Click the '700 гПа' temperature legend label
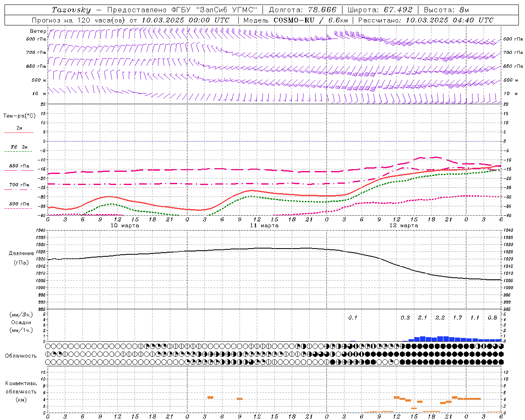Screen dimensions: 525x420 (x=19, y=185)
